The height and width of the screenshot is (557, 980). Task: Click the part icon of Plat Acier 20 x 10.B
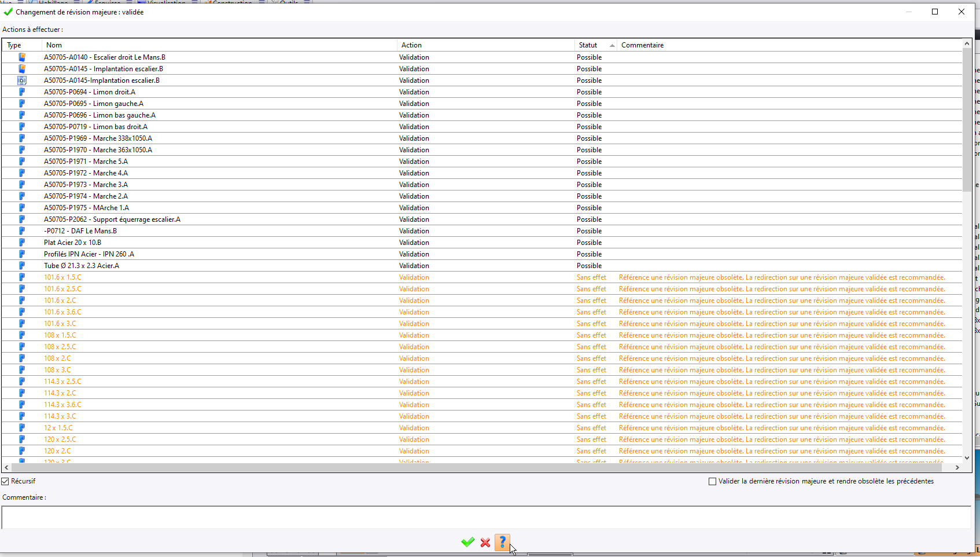coord(22,243)
